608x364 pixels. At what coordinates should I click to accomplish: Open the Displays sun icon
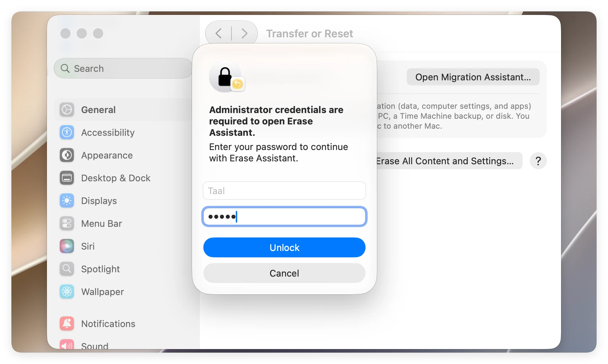point(67,200)
